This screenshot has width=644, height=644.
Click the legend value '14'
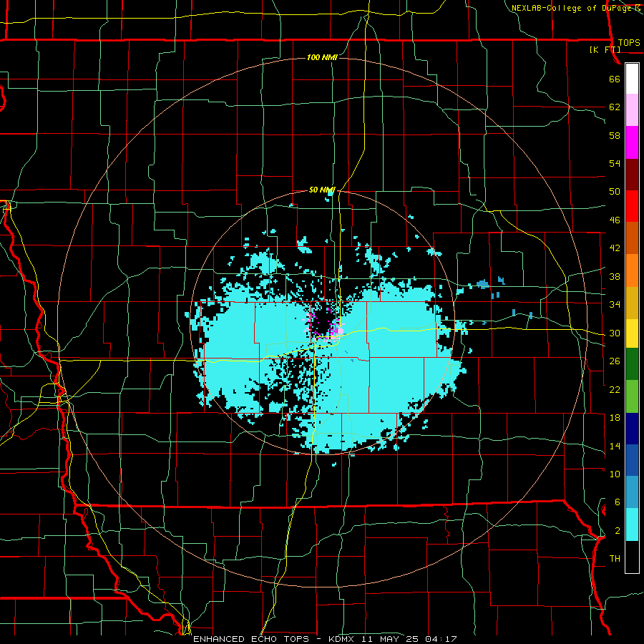[x=615, y=446]
